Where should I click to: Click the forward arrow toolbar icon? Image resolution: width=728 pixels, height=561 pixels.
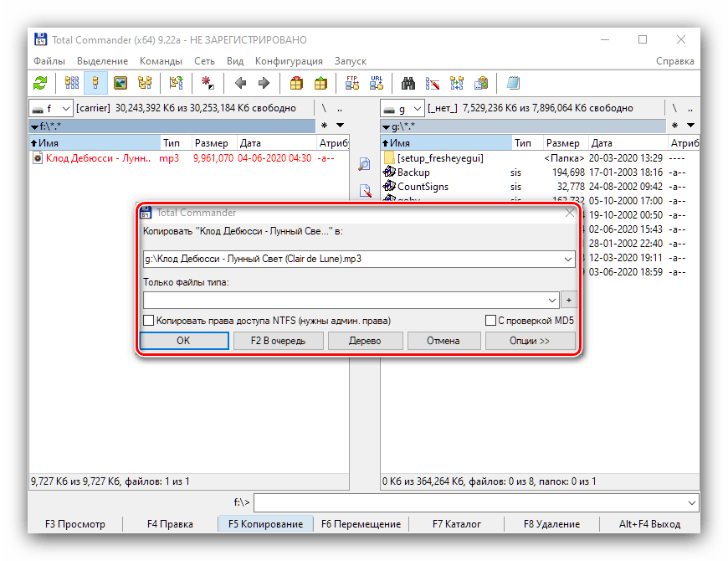tap(264, 83)
